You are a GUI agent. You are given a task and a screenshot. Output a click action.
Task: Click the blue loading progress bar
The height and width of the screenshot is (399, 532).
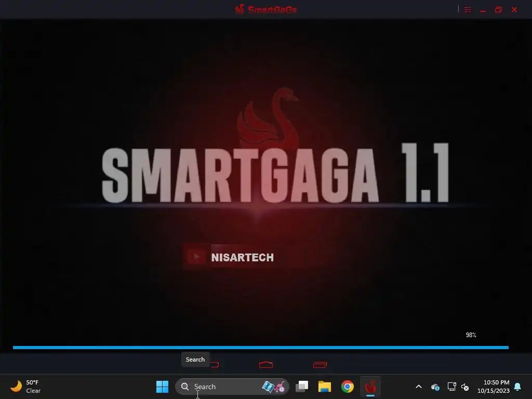[x=261, y=348]
